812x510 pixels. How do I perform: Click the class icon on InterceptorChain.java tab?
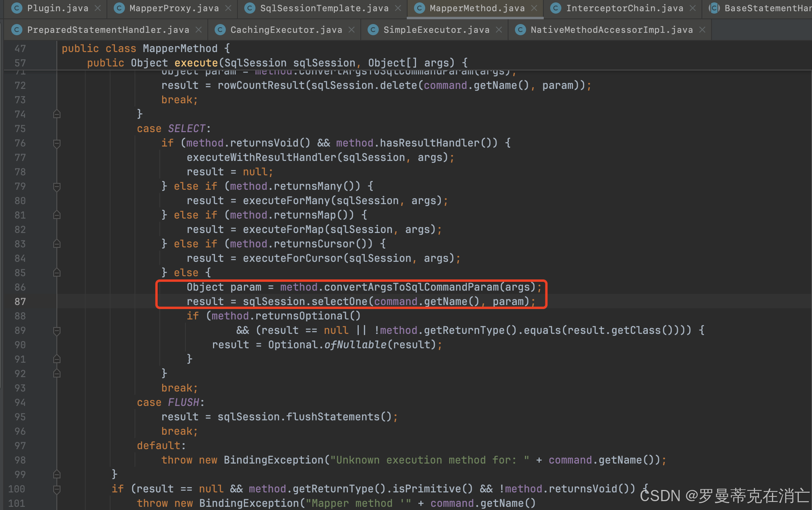[x=556, y=8]
